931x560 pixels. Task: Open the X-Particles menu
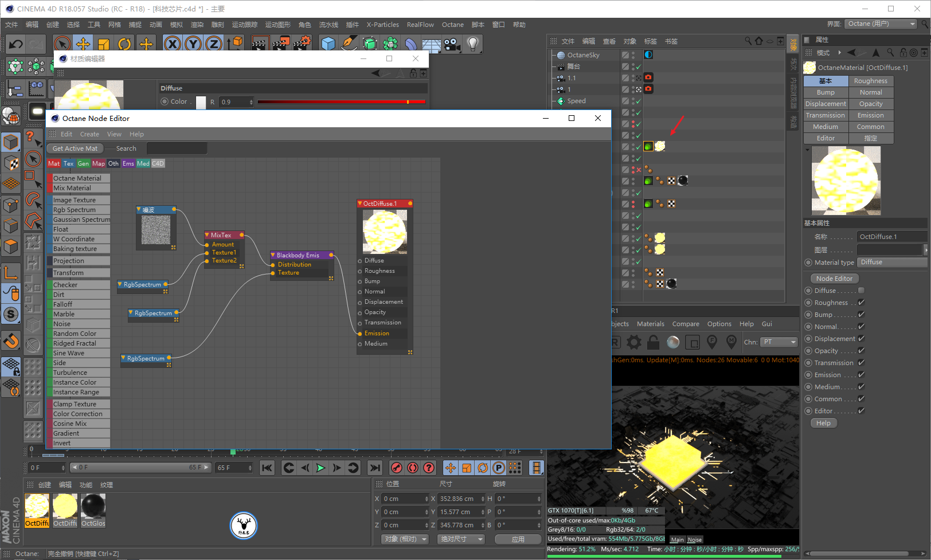tap(382, 25)
